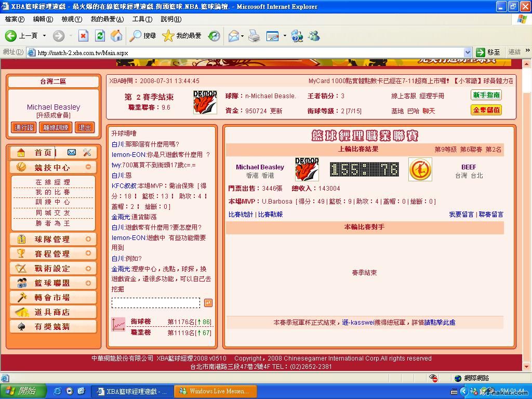Click the page scrollbar down arrow
This screenshot has height=399, width=532.
[526, 367]
